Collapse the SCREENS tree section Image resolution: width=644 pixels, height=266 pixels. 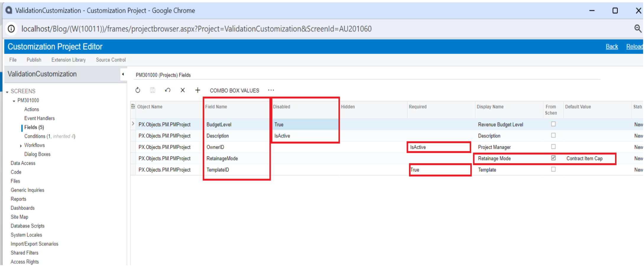[7, 92]
